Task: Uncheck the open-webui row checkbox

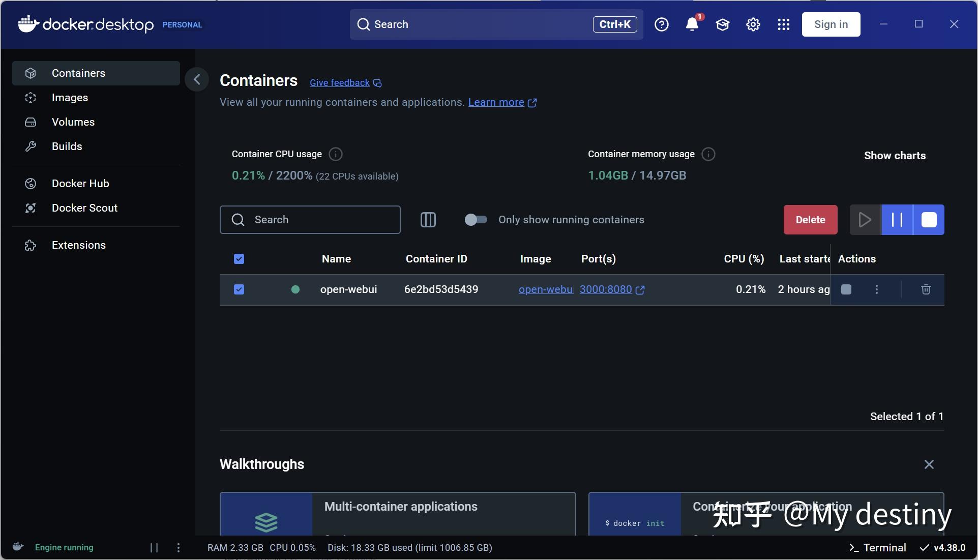Action: [x=239, y=289]
